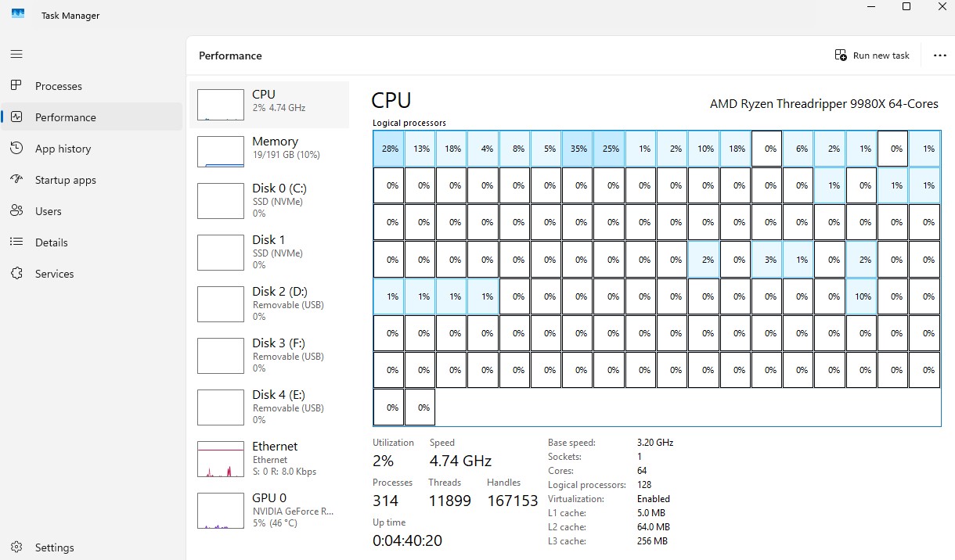Open the Services page
Image resolution: width=955 pixels, height=560 pixels.
point(55,274)
